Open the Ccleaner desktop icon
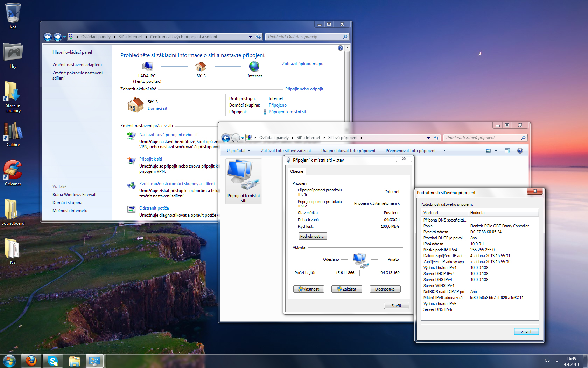 pyautogui.click(x=13, y=172)
